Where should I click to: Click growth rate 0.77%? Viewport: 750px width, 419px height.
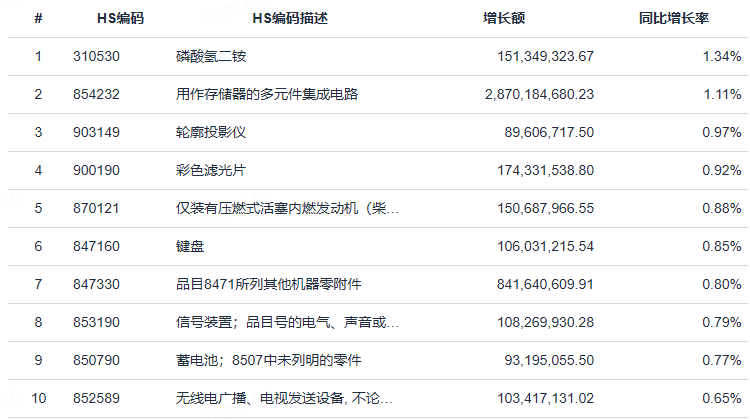click(722, 360)
